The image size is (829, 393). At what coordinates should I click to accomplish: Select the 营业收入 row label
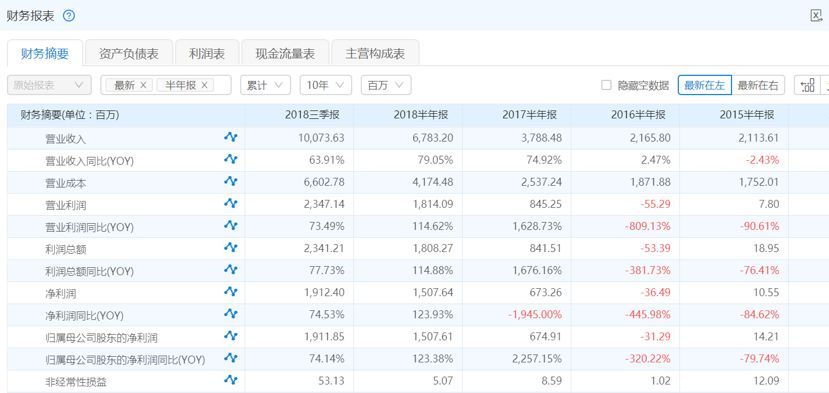tap(66, 139)
